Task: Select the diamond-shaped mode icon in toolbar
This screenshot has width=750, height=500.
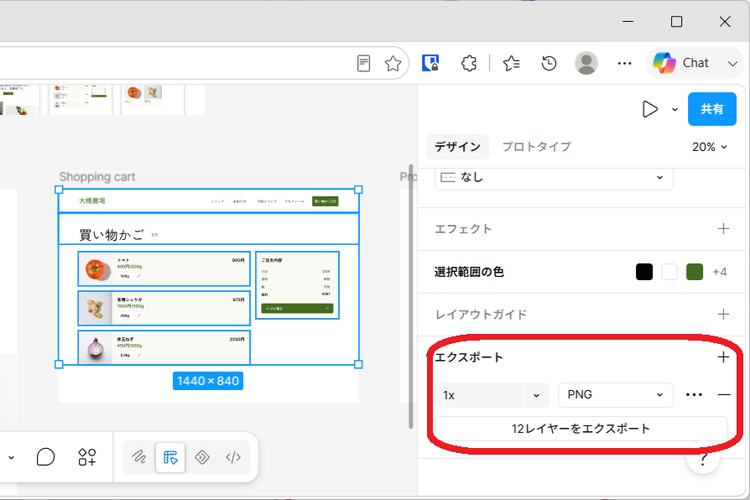Action: [x=202, y=457]
